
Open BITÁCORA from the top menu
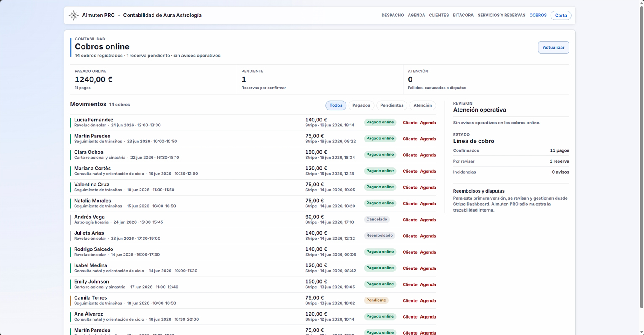coord(463,15)
